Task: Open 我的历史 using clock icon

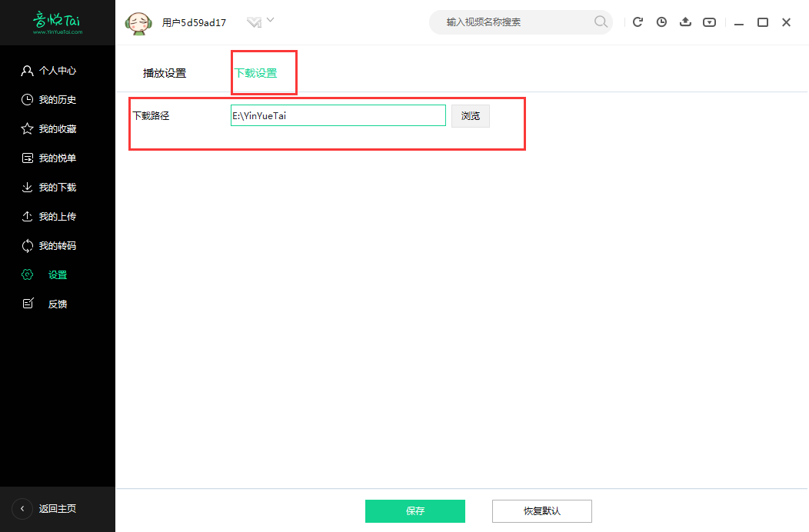Action: point(25,99)
